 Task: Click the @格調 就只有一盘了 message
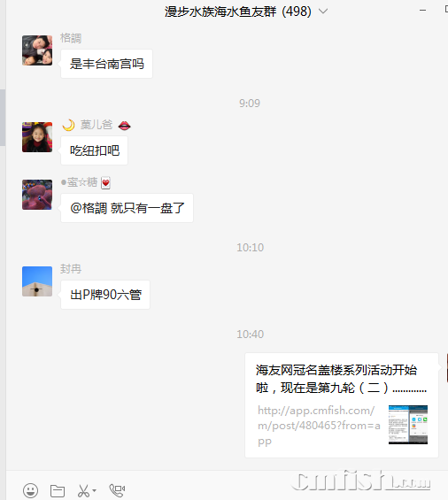127,208
